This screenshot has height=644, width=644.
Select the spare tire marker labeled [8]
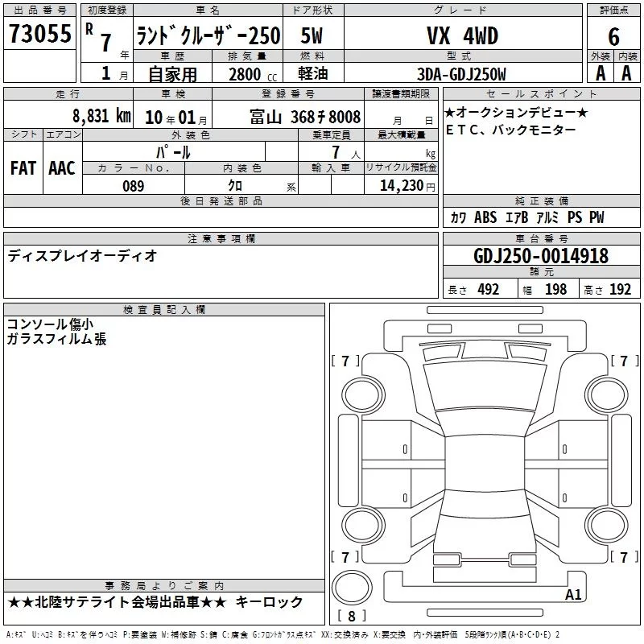click(350, 616)
